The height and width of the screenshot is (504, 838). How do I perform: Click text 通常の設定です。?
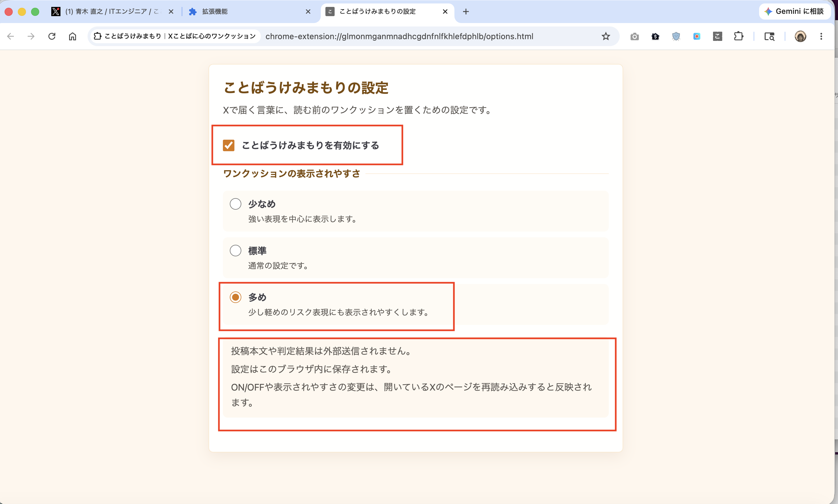(278, 266)
